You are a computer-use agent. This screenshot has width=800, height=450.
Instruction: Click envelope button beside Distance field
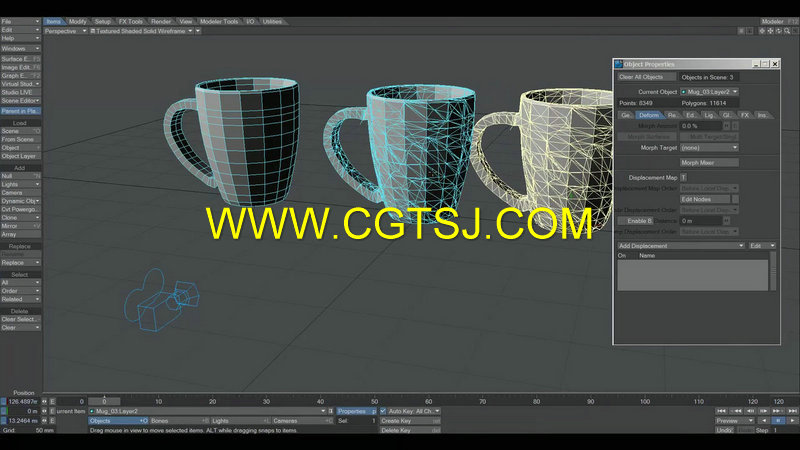727,221
